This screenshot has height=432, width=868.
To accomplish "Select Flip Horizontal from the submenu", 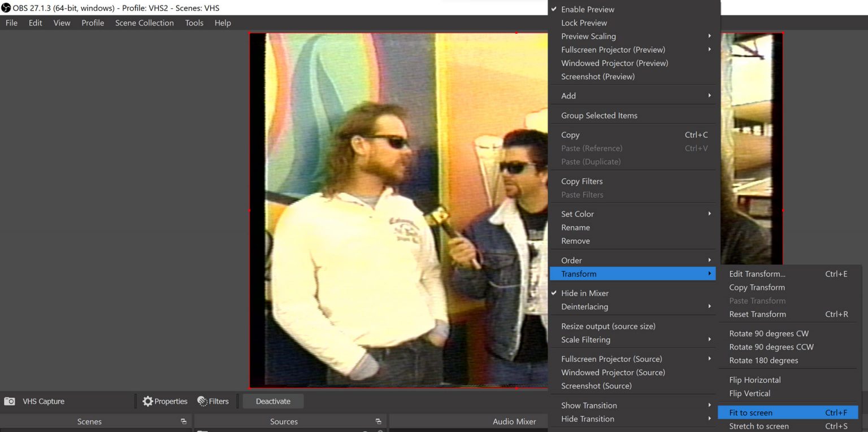I will coord(754,379).
